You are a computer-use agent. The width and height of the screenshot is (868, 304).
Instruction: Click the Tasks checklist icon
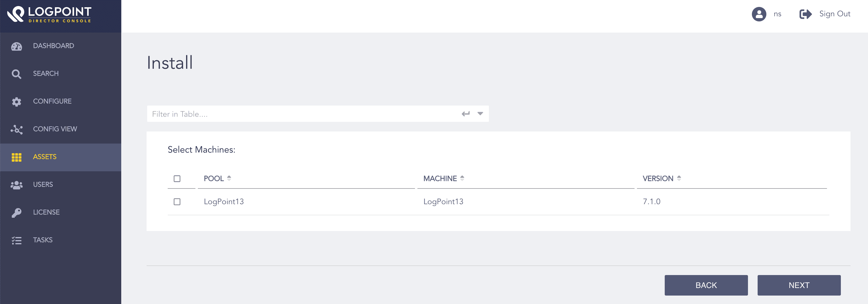(17, 240)
